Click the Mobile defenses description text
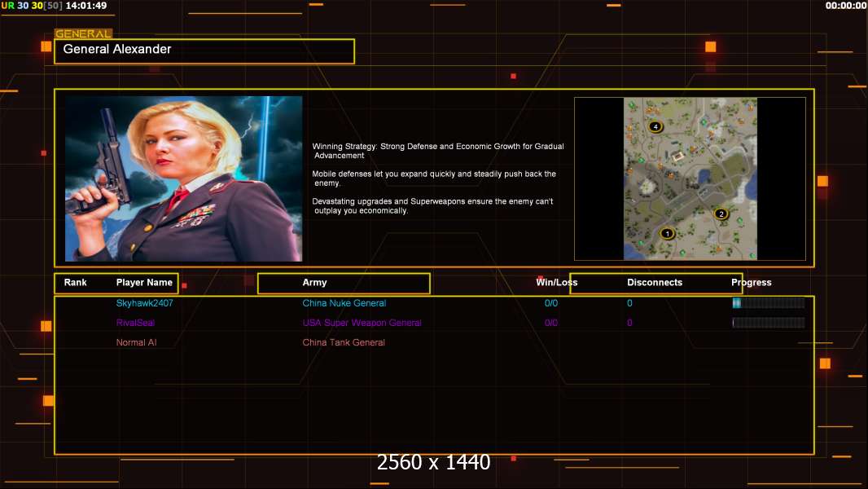Screen dimensions: 868x489 point(434,178)
